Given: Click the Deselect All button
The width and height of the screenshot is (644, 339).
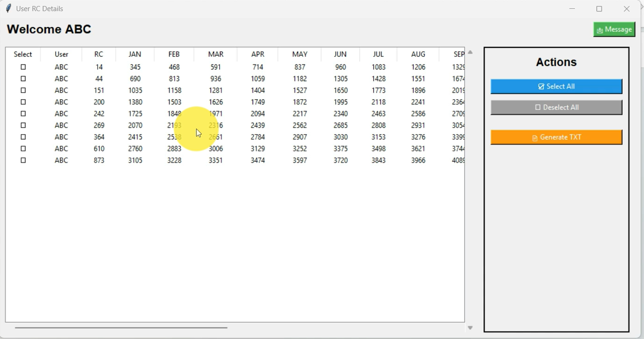Looking at the screenshot, I should click(x=556, y=108).
